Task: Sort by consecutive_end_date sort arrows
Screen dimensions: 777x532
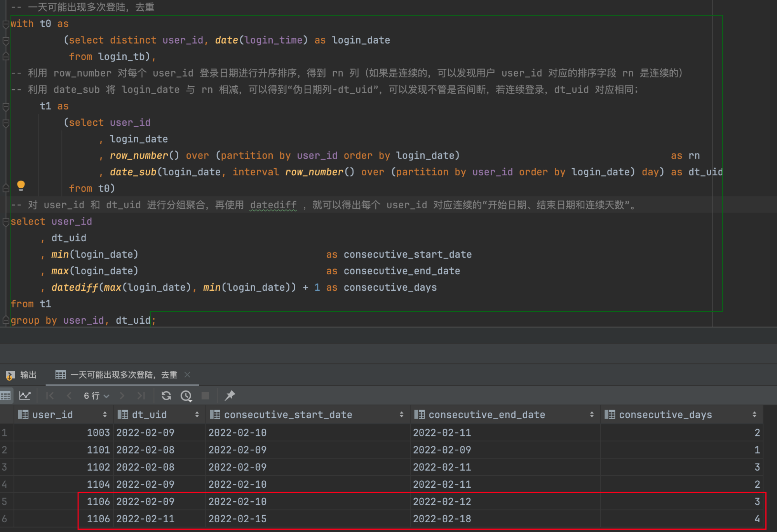Action: point(592,415)
